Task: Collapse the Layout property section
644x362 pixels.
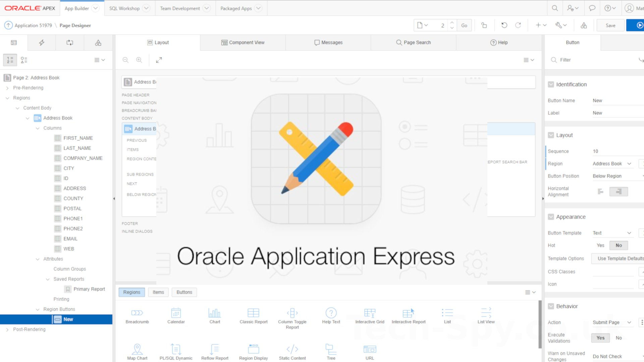Action: [551, 135]
